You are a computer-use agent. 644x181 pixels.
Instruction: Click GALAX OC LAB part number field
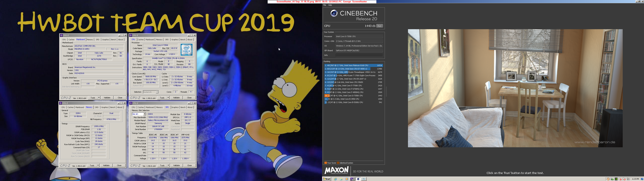[158, 126]
